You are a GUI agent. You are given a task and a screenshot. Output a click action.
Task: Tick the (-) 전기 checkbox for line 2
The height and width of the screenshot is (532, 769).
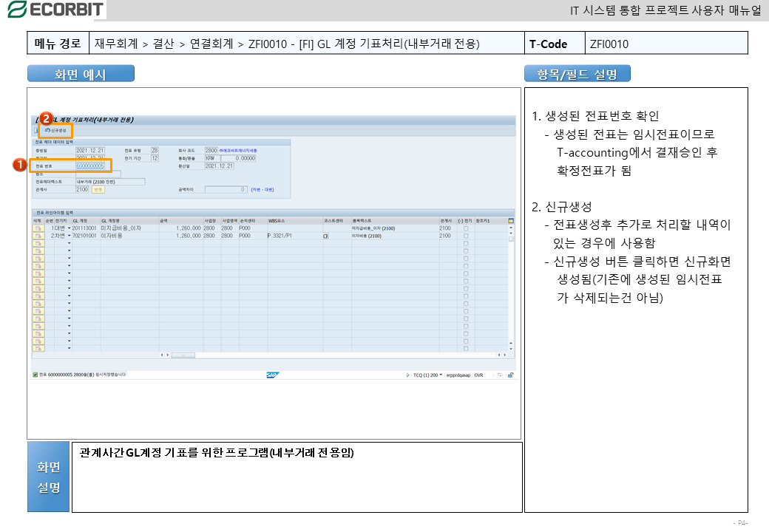[465, 236]
